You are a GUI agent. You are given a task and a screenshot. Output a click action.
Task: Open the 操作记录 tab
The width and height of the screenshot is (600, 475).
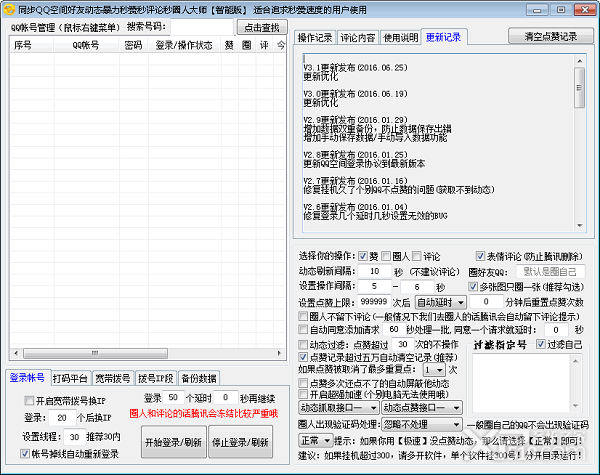click(x=315, y=38)
